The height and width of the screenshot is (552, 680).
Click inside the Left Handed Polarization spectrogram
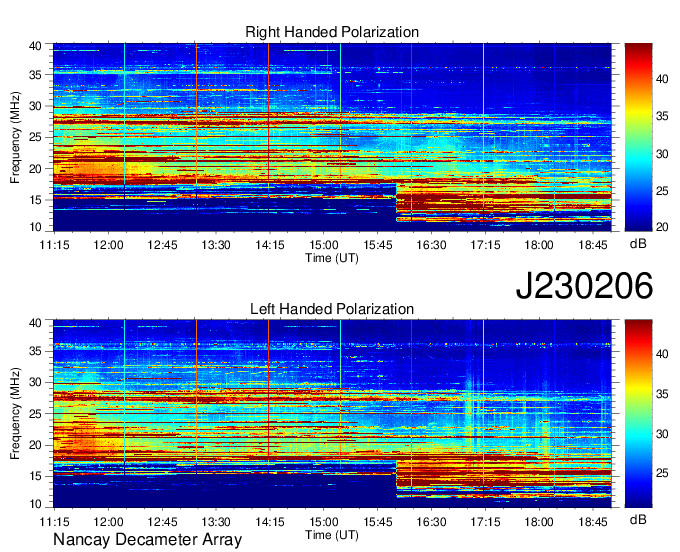pyautogui.click(x=332, y=414)
